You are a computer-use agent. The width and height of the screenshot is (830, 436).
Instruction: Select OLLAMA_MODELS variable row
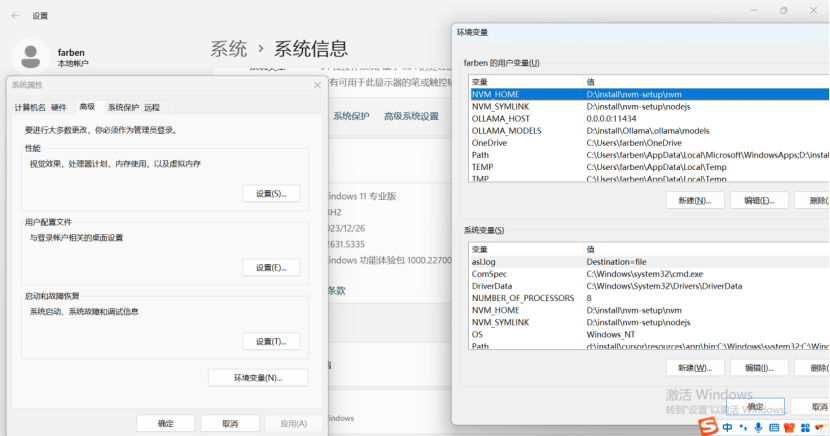click(x=649, y=131)
